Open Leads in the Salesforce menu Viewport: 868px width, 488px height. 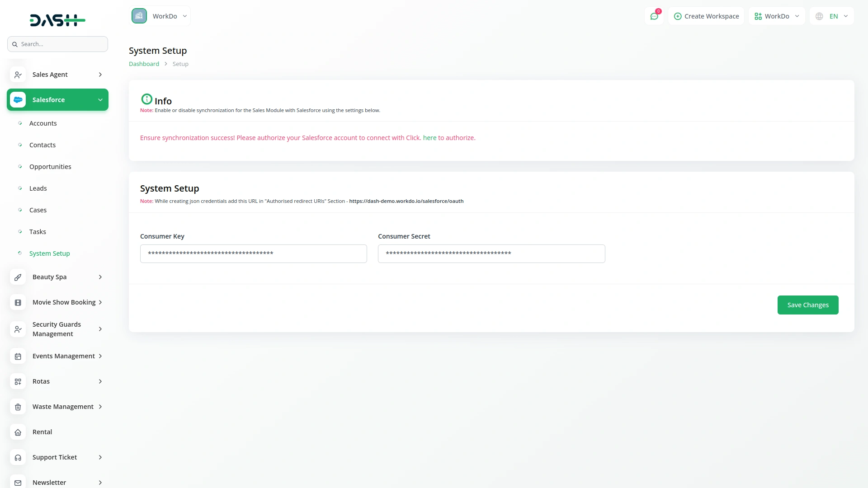[x=38, y=188]
